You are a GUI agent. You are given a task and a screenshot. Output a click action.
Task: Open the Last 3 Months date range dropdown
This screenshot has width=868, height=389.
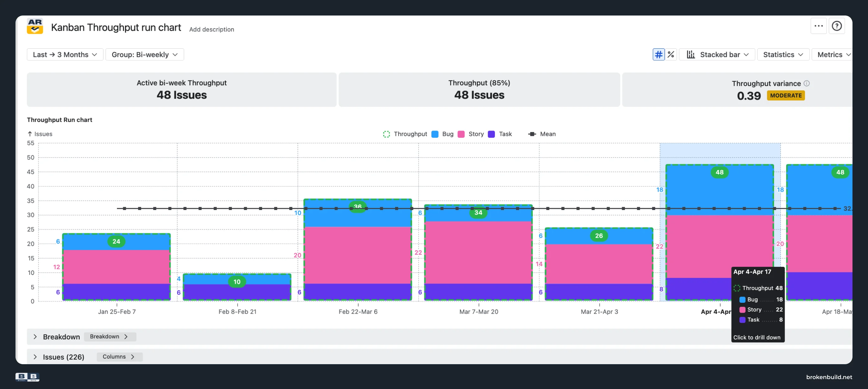pyautogui.click(x=65, y=55)
